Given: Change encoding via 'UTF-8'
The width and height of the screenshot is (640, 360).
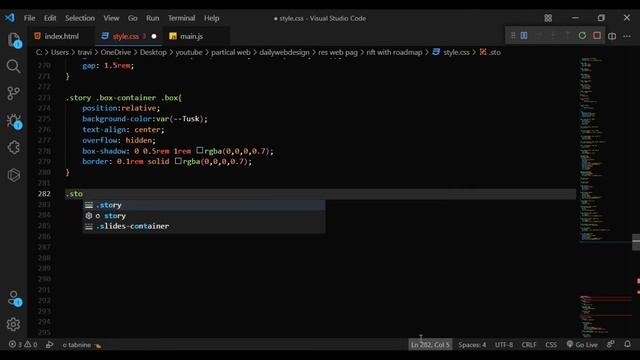Looking at the screenshot, I should 504,344.
